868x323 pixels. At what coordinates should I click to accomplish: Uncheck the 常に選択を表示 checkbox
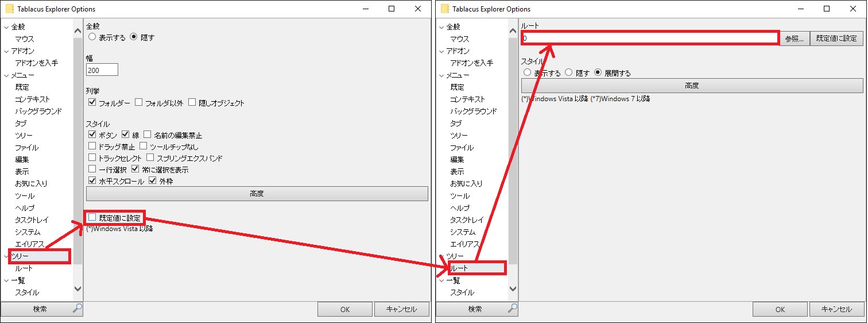(x=135, y=170)
